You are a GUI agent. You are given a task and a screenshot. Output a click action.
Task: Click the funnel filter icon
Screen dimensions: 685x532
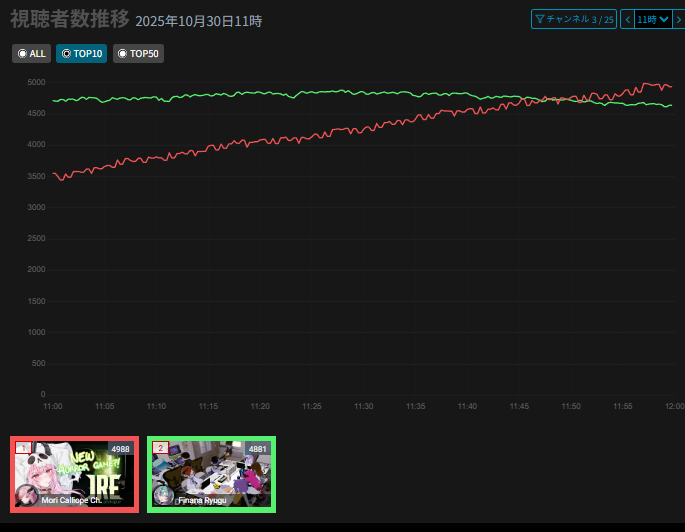(x=539, y=19)
